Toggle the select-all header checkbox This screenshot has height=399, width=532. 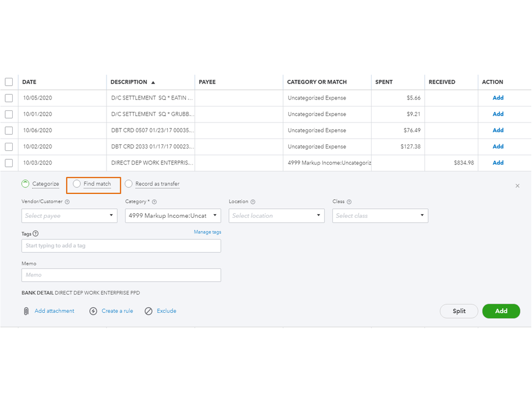pos(9,82)
